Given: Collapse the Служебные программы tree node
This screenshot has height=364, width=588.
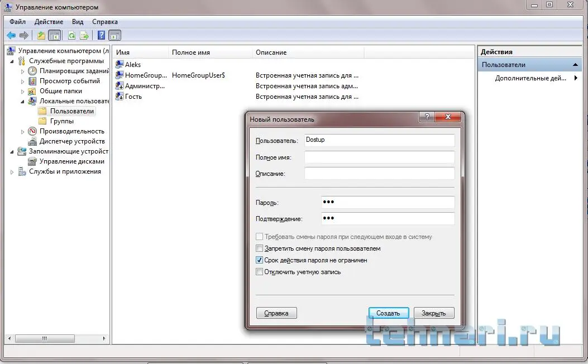Looking at the screenshot, I should 12,61.
